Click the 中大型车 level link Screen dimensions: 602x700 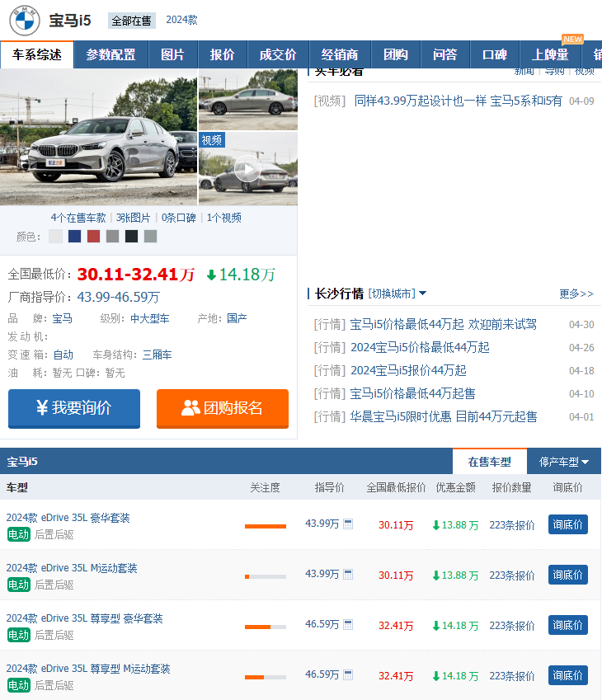(149, 319)
